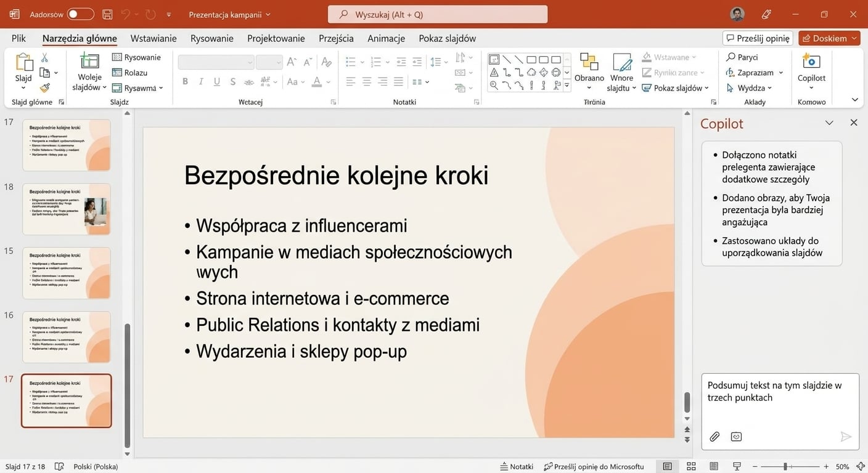Click the Rolazu reset button
The image size is (868, 473).
tap(129, 73)
